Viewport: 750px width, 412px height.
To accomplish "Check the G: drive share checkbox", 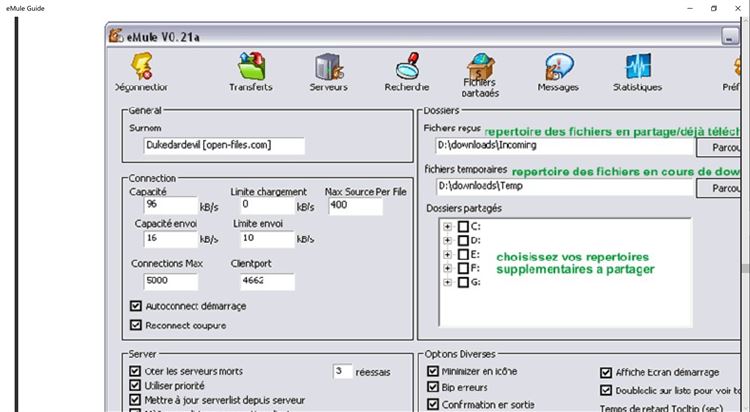I will click(463, 282).
